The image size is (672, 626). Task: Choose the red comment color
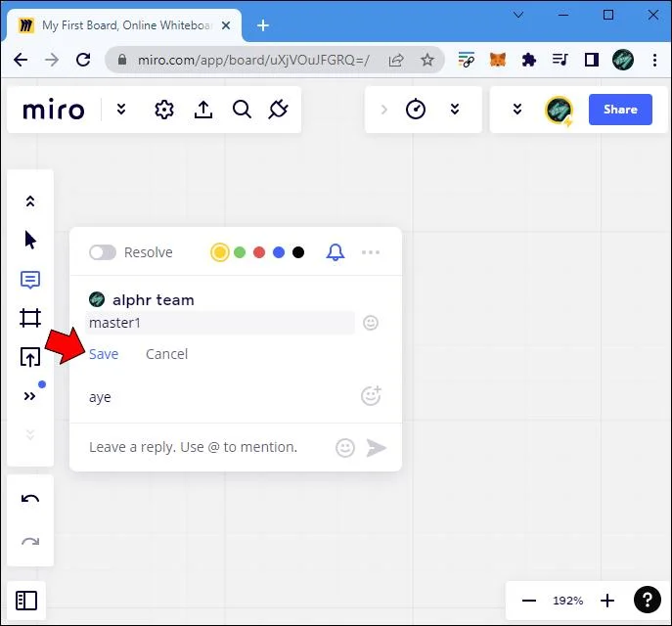coord(259,252)
